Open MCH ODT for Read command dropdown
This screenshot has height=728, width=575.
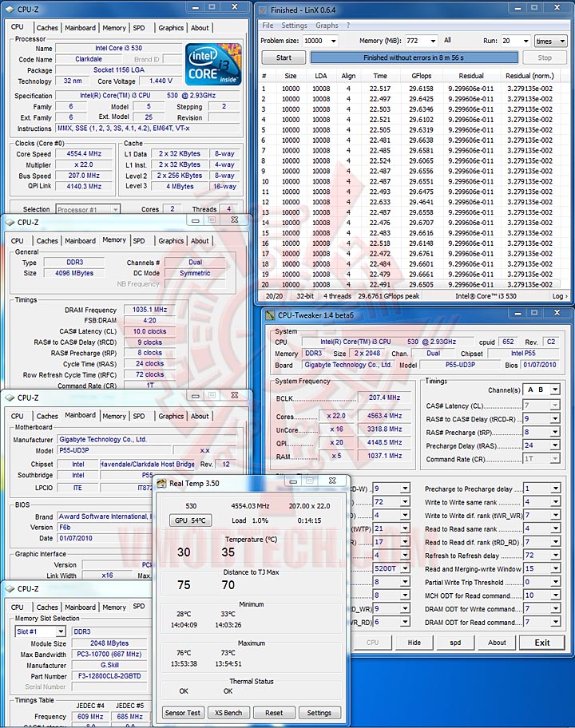(556, 595)
